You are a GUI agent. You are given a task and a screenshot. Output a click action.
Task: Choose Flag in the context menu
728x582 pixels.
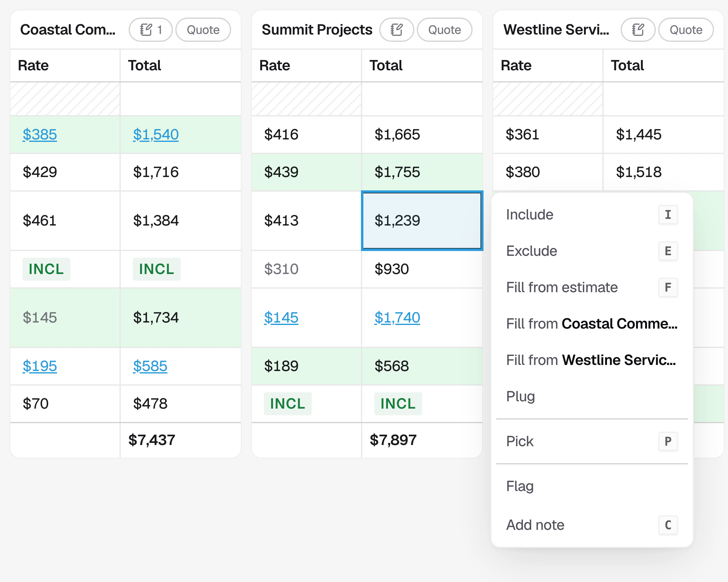(592, 486)
